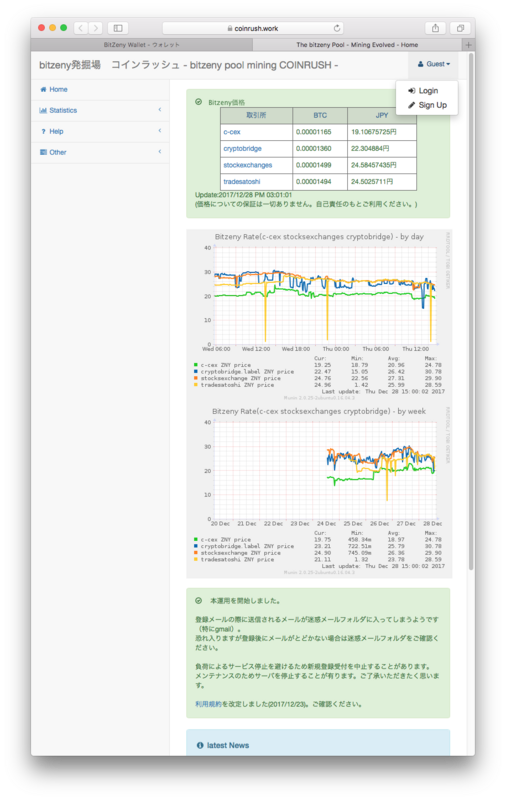Expand the Help submenu chevron
The width and height of the screenshot is (506, 800).
160,131
